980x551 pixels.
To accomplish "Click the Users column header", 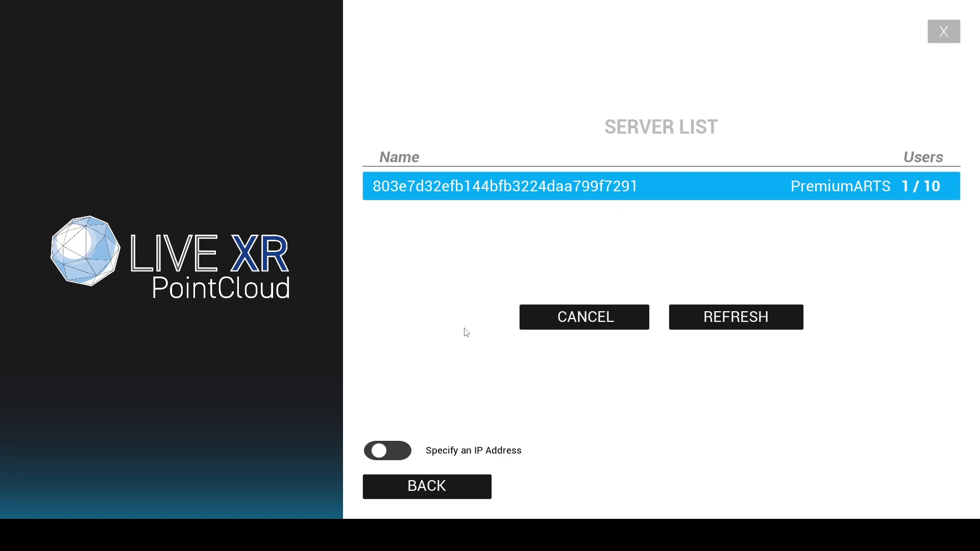I will click(x=923, y=157).
